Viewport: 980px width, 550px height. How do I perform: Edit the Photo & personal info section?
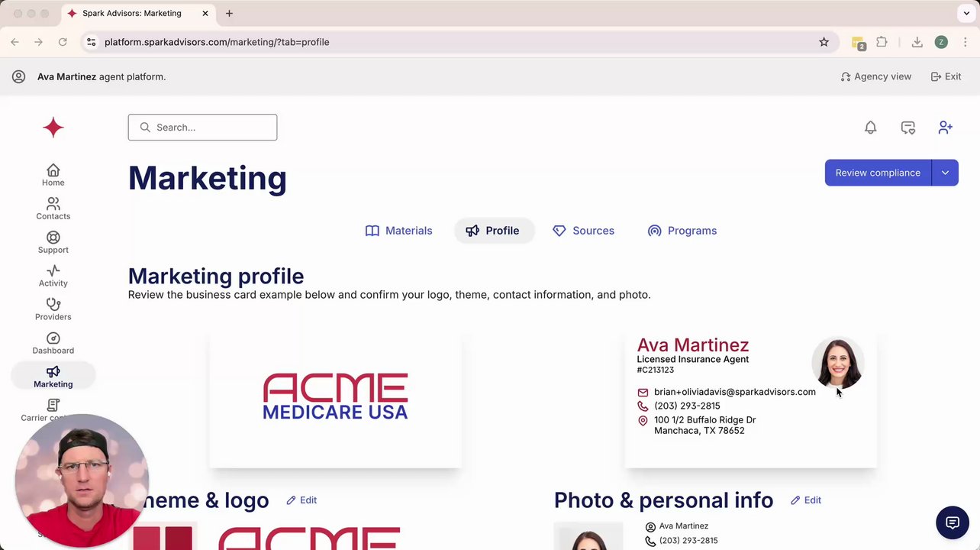[805, 500]
